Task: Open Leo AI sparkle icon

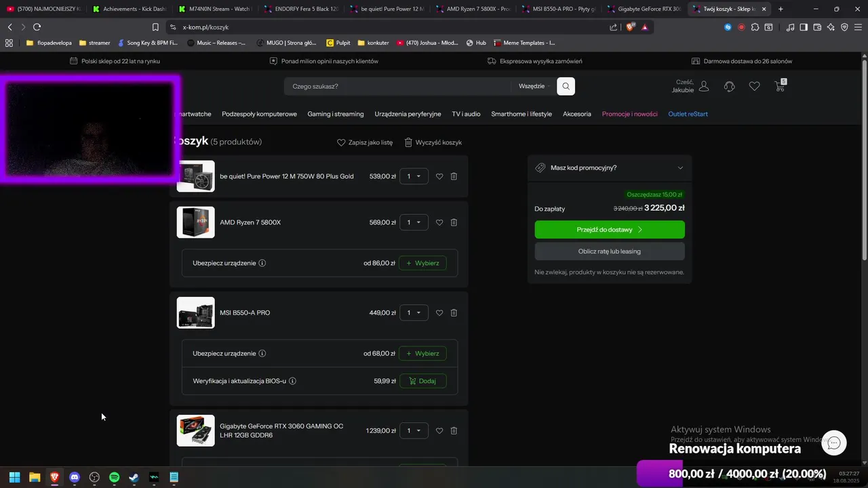Action: click(831, 27)
